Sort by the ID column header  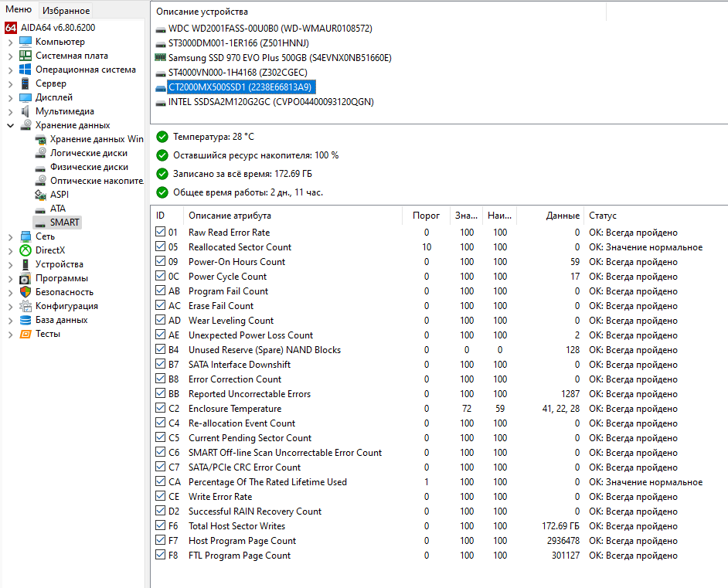tap(167, 216)
